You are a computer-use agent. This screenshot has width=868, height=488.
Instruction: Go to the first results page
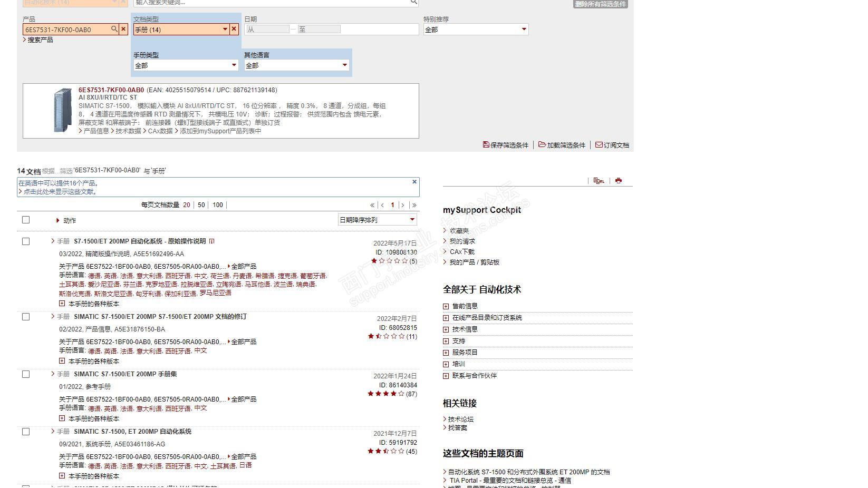[372, 205]
